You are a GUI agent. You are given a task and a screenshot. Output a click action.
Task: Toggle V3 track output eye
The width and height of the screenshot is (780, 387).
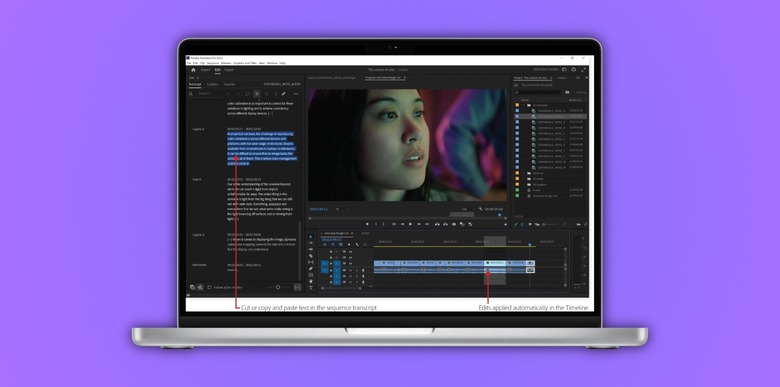tap(350, 252)
